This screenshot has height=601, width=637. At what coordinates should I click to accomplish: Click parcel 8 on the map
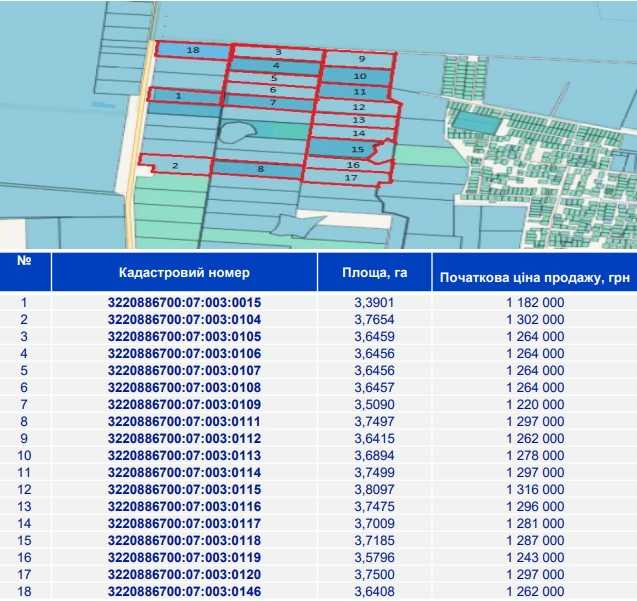pyautogui.click(x=260, y=170)
